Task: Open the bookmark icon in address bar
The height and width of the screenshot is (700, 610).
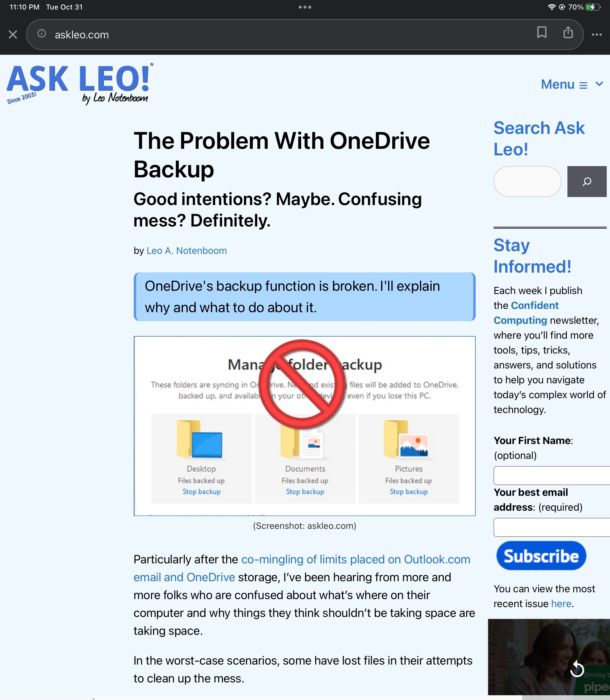Action: 541,34
